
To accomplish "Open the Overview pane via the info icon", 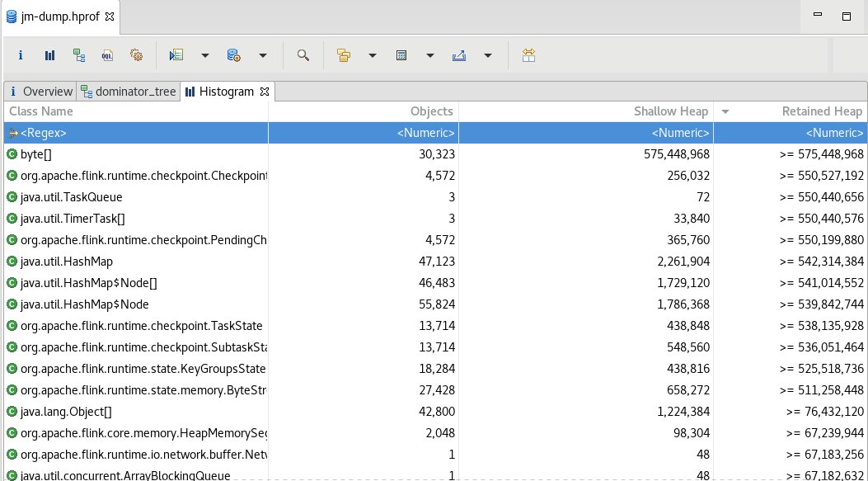I will coord(21,55).
